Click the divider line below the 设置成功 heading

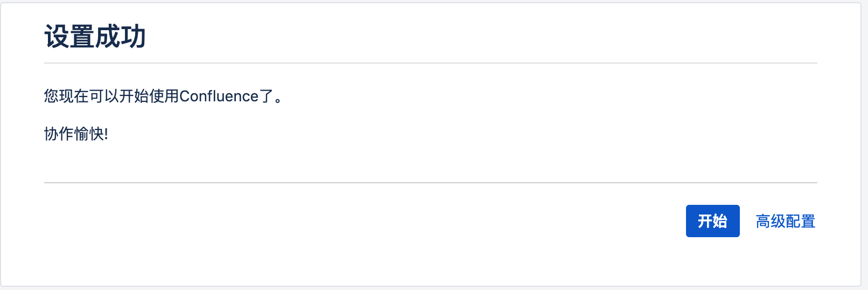click(431, 63)
